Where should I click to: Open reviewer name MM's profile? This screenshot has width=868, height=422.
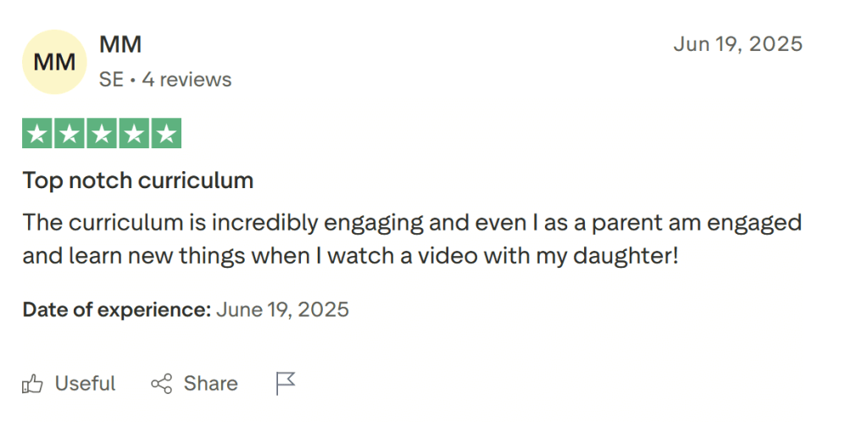(120, 44)
